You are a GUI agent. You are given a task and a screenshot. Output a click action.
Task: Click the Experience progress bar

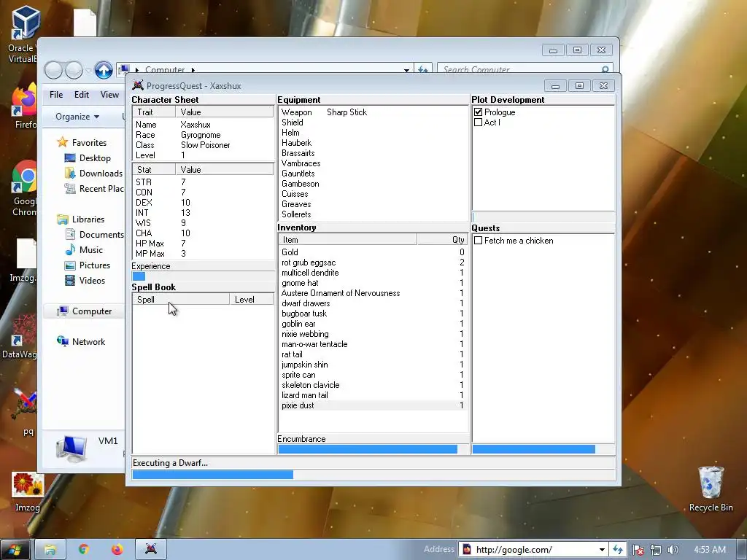click(203, 276)
